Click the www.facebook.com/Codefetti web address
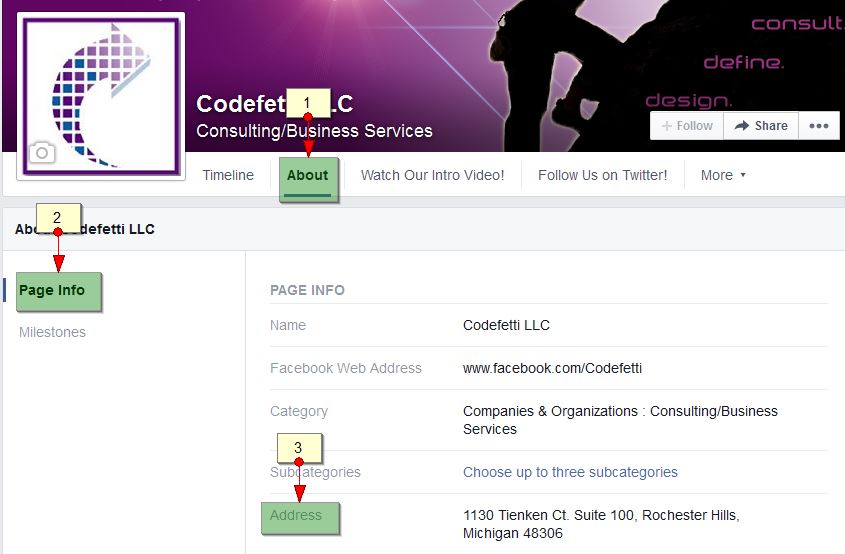This screenshot has height=554, width=845. [x=552, y=368]
